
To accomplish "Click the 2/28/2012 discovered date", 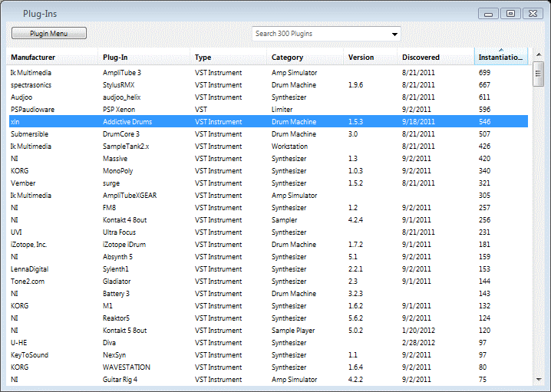I will pyautogui.click(x=418, y=343).
